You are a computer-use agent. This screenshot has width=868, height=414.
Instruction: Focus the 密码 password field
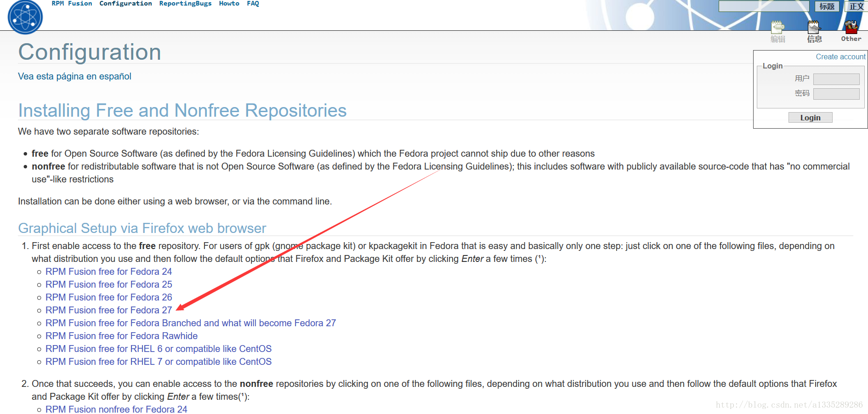coord(836,94)
